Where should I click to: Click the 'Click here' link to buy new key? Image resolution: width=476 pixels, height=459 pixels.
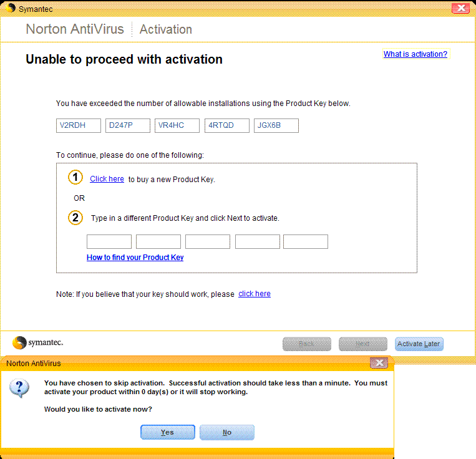(107, 179)
